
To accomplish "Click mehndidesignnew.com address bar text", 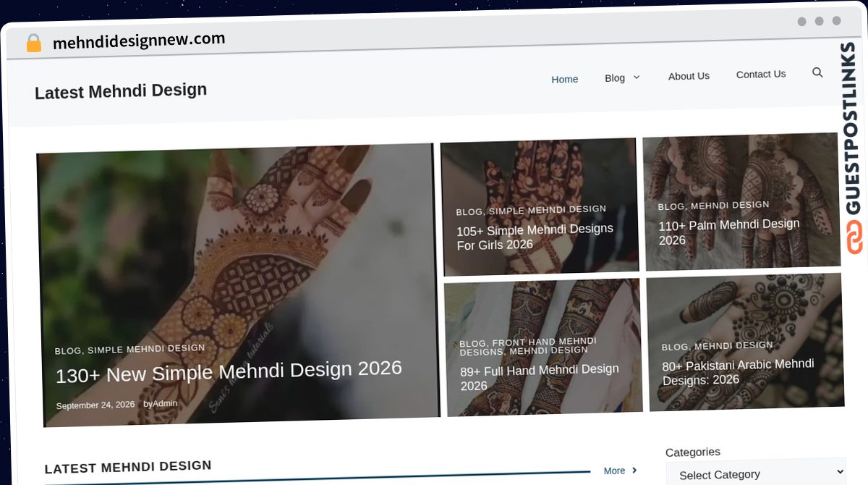I will (x=139, y=41).
